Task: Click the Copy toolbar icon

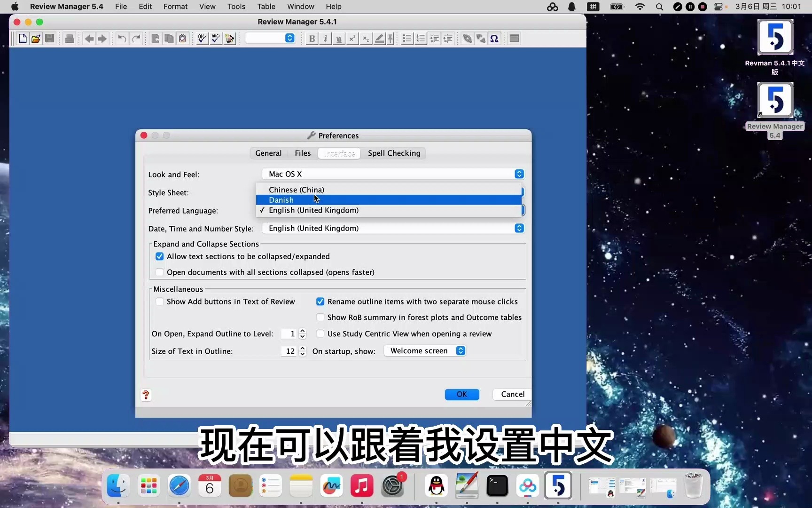Action: point(169,39)
